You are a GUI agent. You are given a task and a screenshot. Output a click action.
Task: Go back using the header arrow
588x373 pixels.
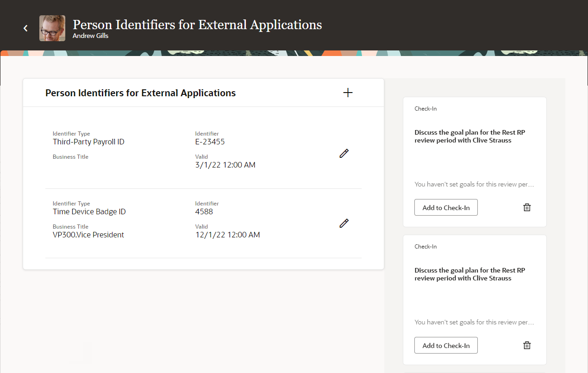25,28
